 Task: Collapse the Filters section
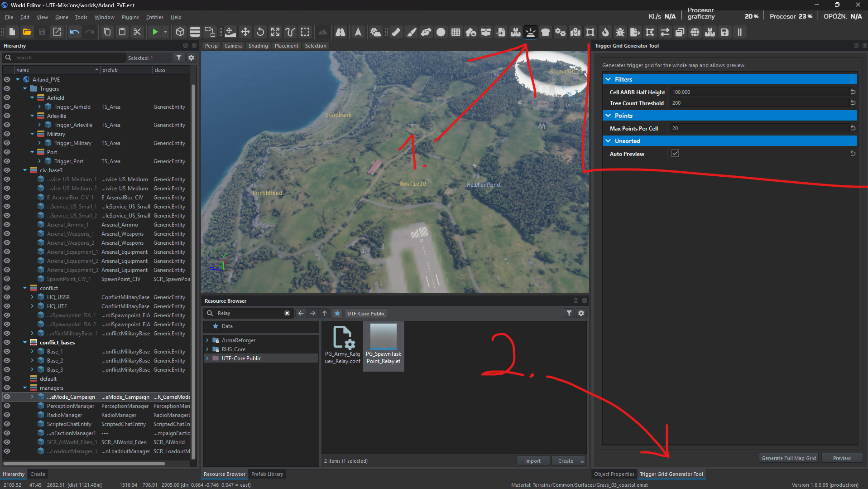(x=608, y=79)
